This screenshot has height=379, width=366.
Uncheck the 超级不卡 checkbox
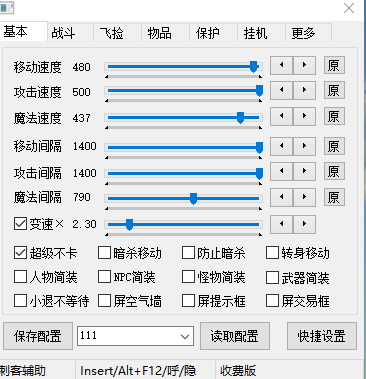[20, 253]
